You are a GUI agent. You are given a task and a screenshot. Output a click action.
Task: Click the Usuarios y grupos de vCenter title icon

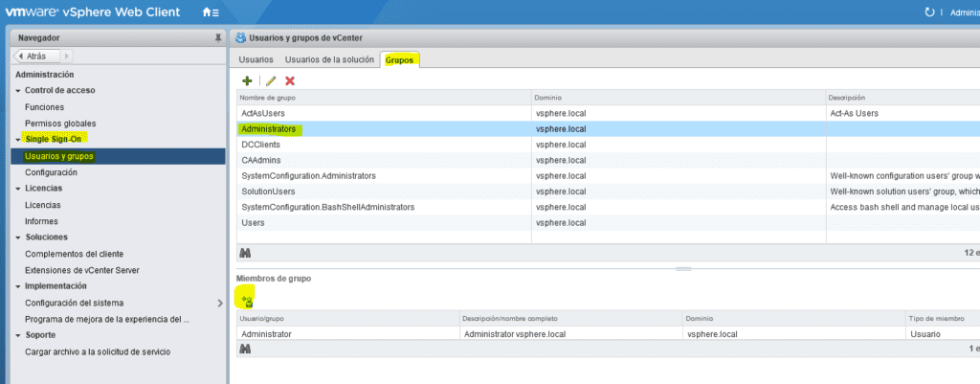click(240, 38)
